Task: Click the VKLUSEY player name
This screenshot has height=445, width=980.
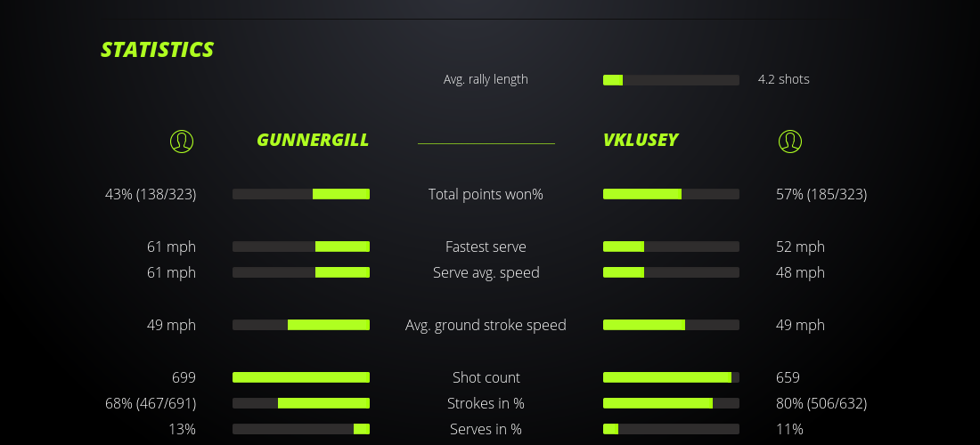Action: [x=641, y=140]
